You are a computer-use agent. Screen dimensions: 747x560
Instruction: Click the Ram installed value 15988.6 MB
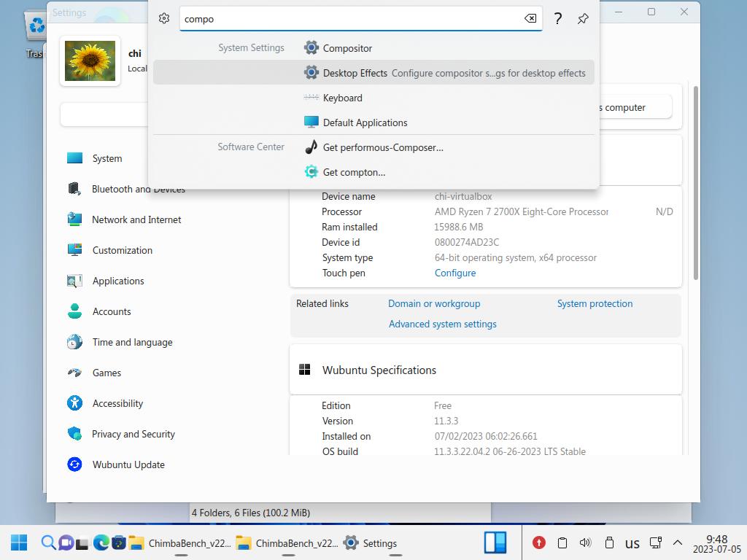pos(458,227)
